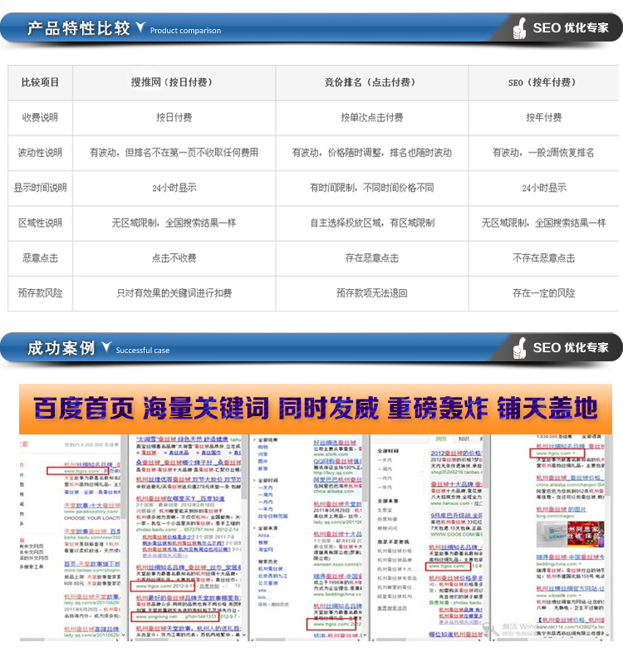Open the '2012蚕丝被的价格' result link

pyautogui.click(x=456, y=453)
